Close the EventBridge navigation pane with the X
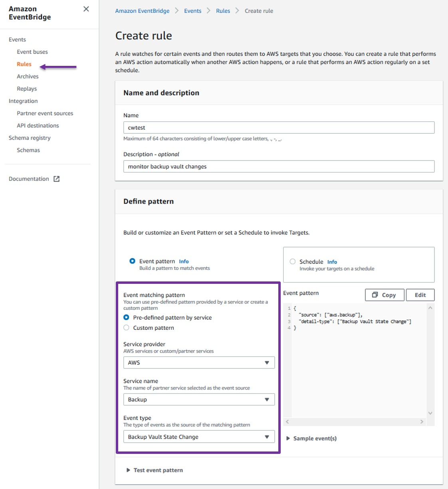Viewport: 448px width, 489px height. coord(86,9)
